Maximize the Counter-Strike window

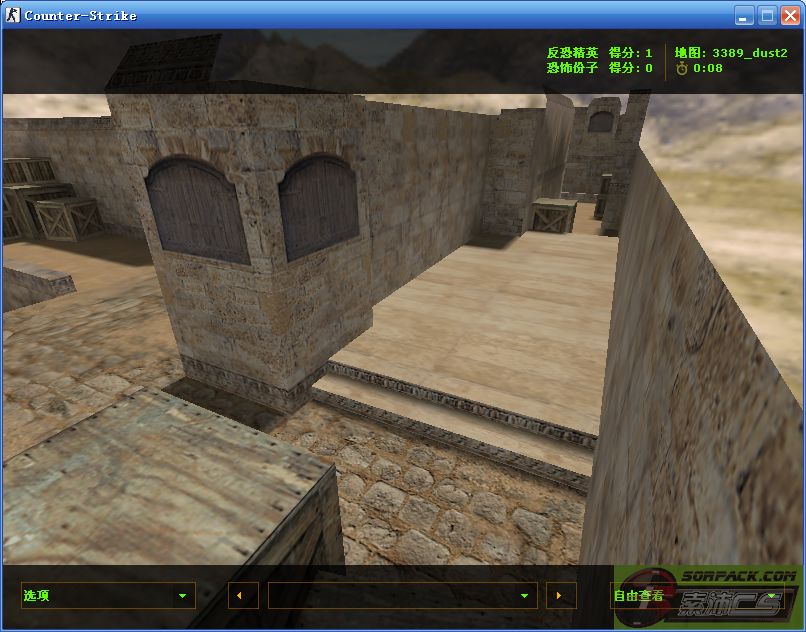[x=767, y=15]
